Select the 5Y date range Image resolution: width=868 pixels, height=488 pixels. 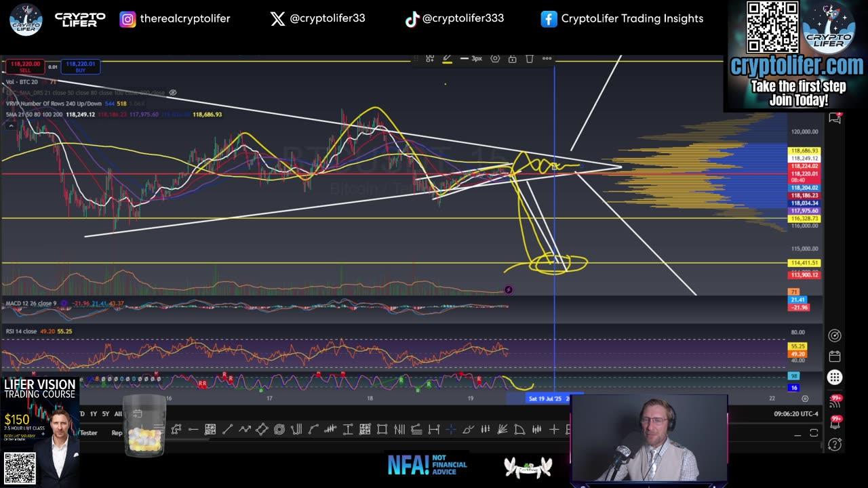[x=105, y=413]
